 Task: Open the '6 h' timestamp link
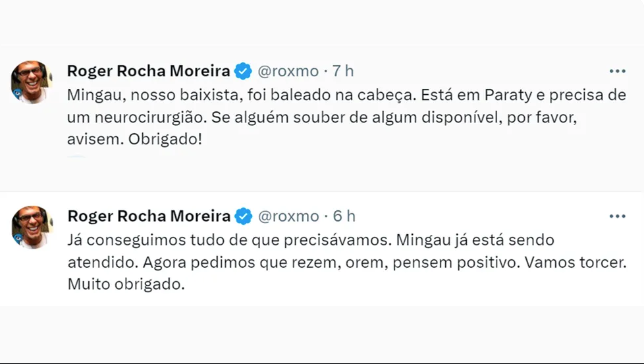pyautogui.click(x=344, y=216)
